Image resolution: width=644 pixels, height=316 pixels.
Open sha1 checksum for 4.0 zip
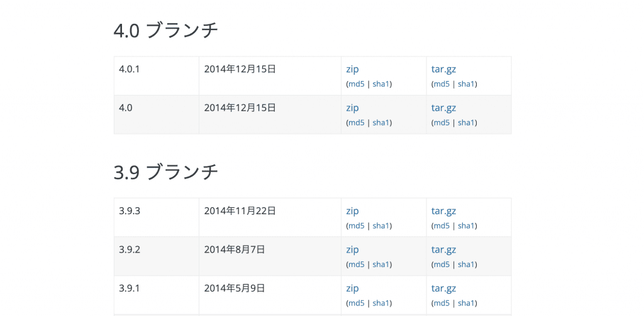pos(381,123)
